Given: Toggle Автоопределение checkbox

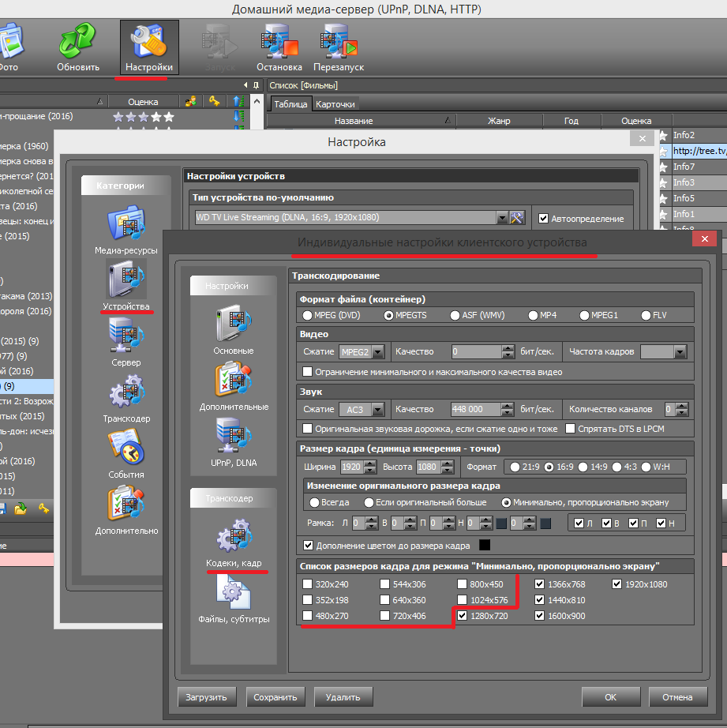Looking at the screenshot, I should pyautogui.click(x=543, y=218).
